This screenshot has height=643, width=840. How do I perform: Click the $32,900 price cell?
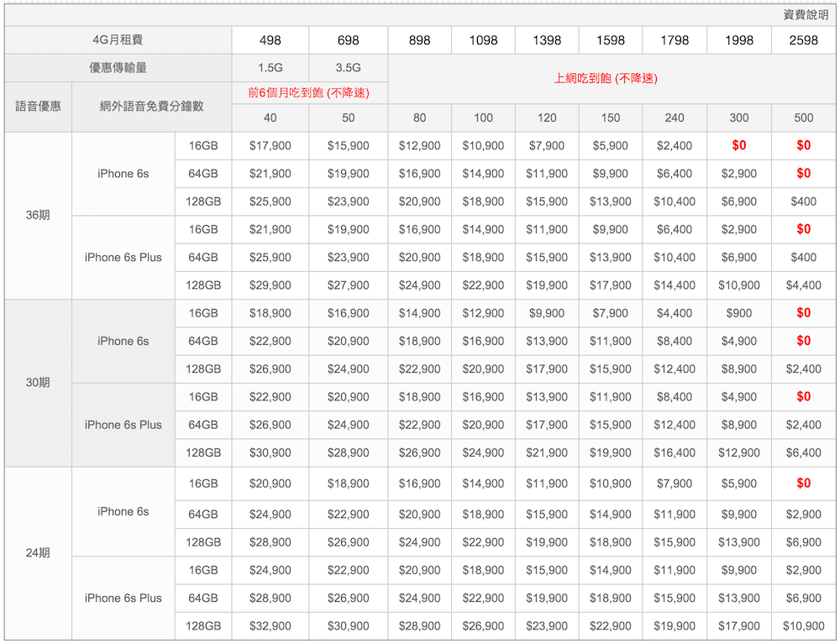click(270, 626)
